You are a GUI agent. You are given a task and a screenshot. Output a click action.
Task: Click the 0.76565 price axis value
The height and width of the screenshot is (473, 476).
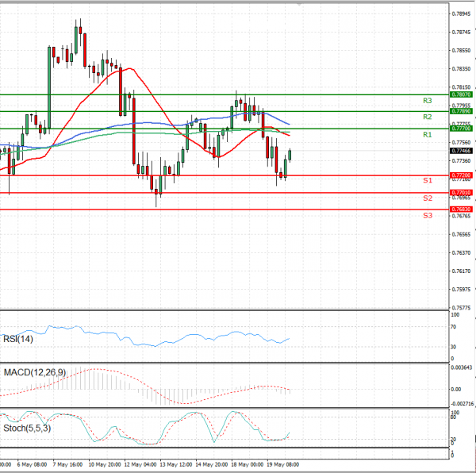[461, 235]
